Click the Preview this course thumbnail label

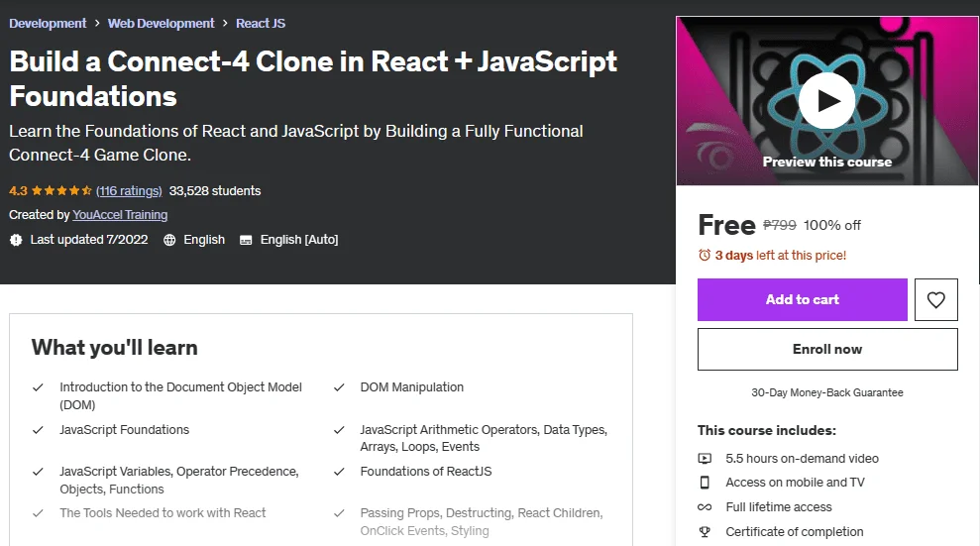tap(826, 162)
